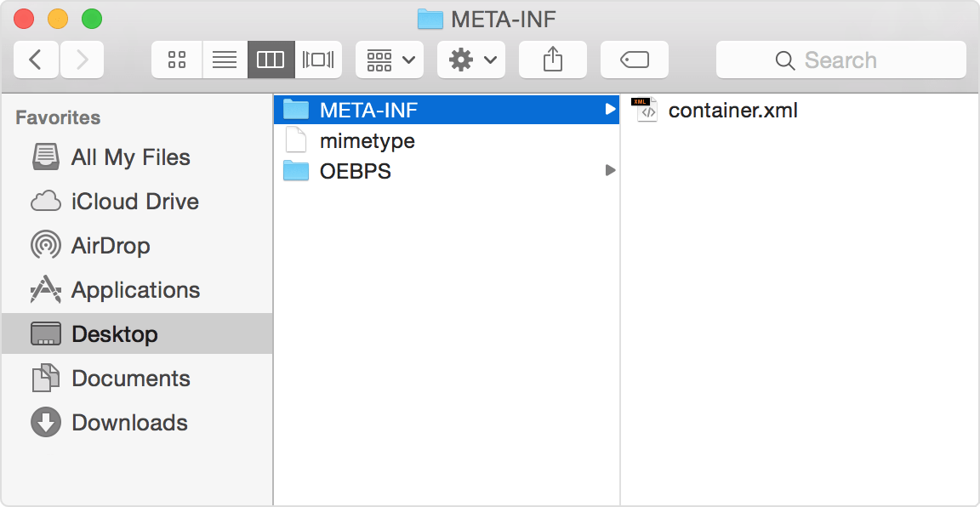Click the Edit Tags button
This screenshot has height=507, width=980.
point(635,60)
